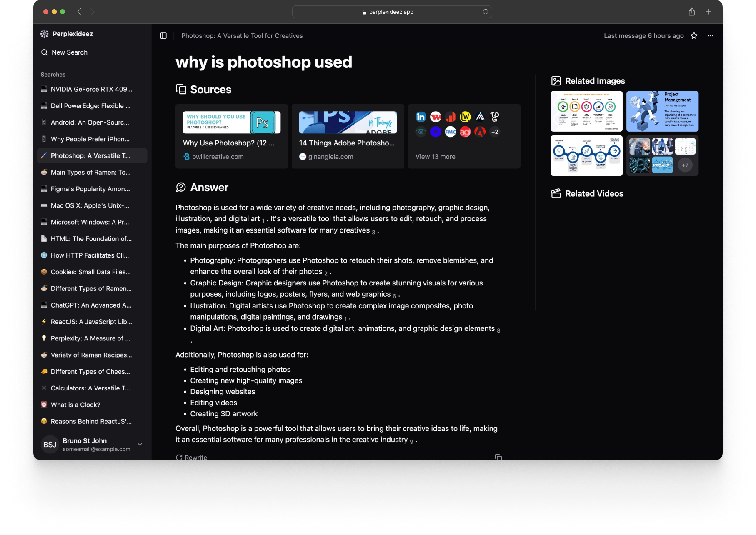Open the Project Management related image
The height and width of the screenshot is (535, 756).
click(662, 111)
